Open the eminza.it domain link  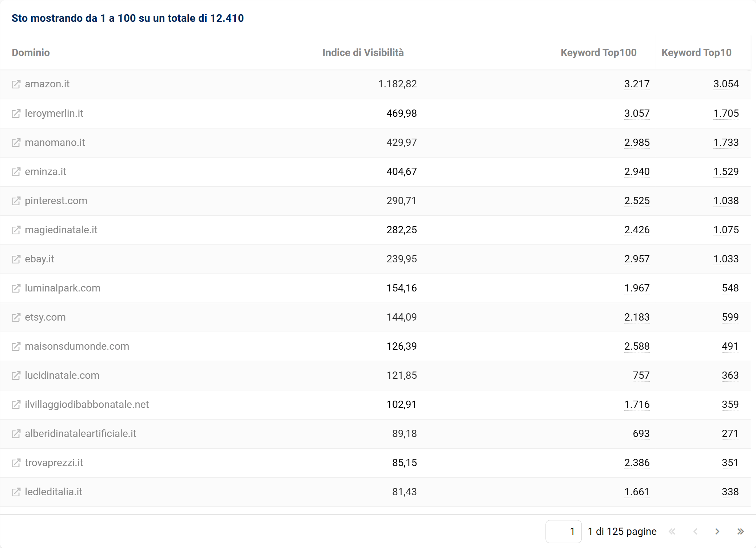click(x=45, y=172)
